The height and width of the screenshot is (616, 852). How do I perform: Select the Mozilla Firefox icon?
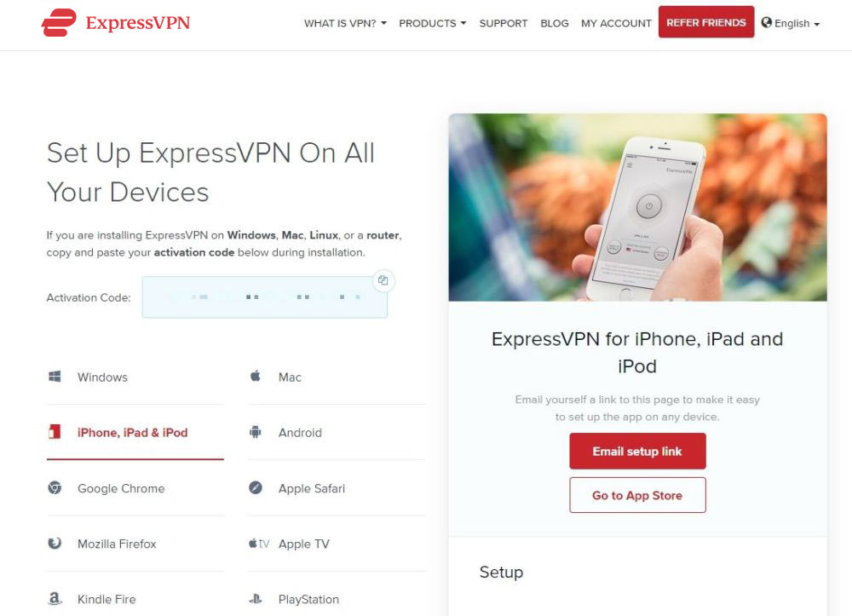[x=55, y=544]
